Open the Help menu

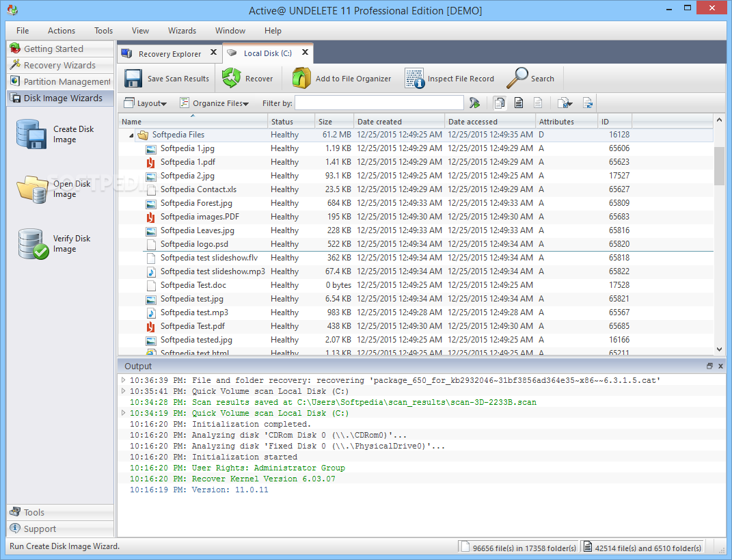click(x=273, y=31)
